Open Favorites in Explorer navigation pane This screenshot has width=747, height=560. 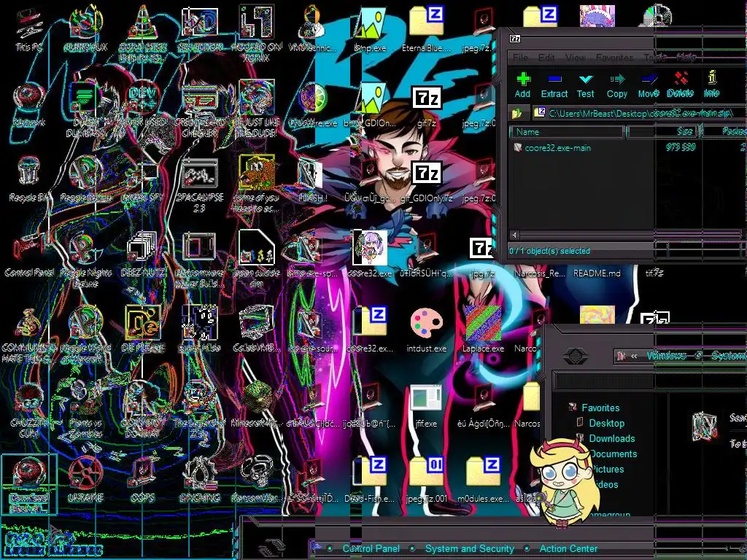[600, 408]
